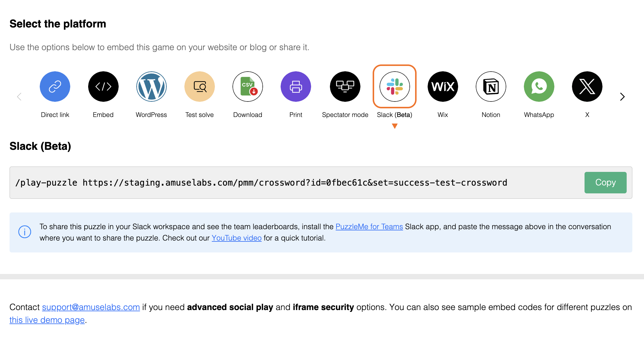Click the "Notion" label text
The height and width of the screenshot is (339, 644).
(x=491, y=115)
